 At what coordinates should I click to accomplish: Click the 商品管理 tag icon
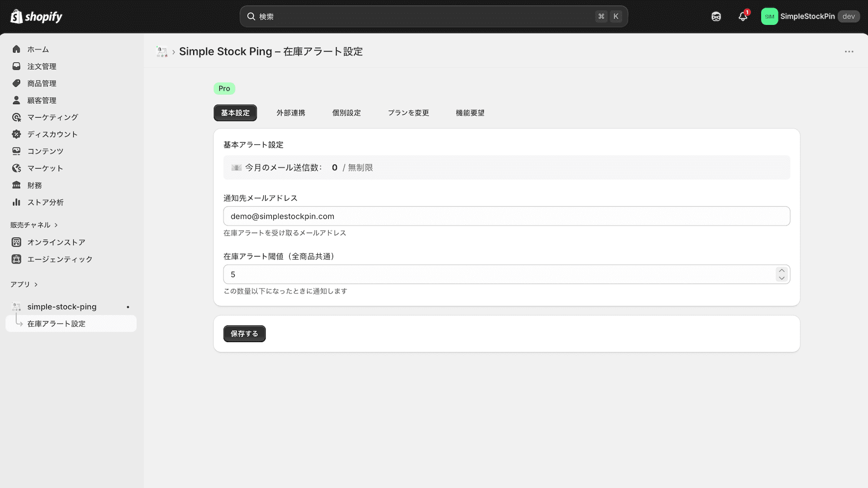pos(16,84)
